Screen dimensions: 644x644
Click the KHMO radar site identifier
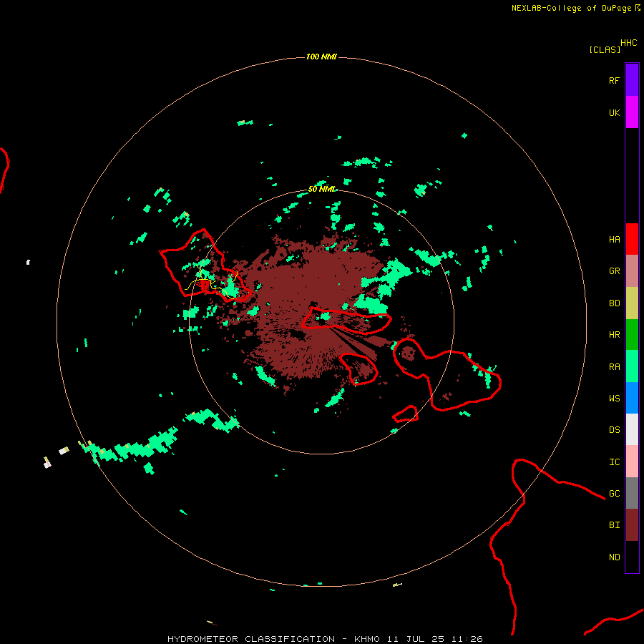pos(367,639)
